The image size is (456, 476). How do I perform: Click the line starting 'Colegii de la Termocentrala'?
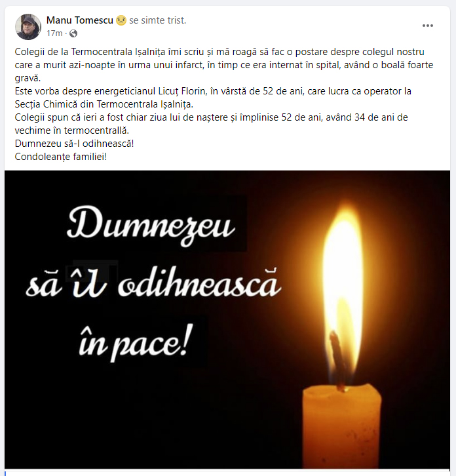pyautogui.click(x=219, y=52)
